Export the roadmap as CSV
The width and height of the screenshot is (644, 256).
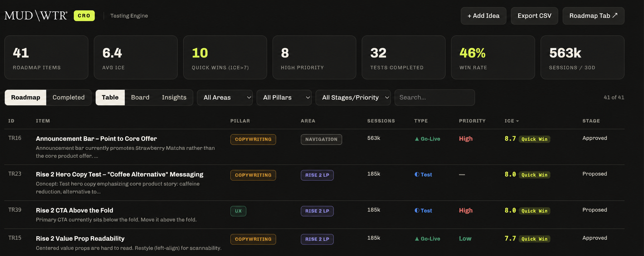[534, 16]
